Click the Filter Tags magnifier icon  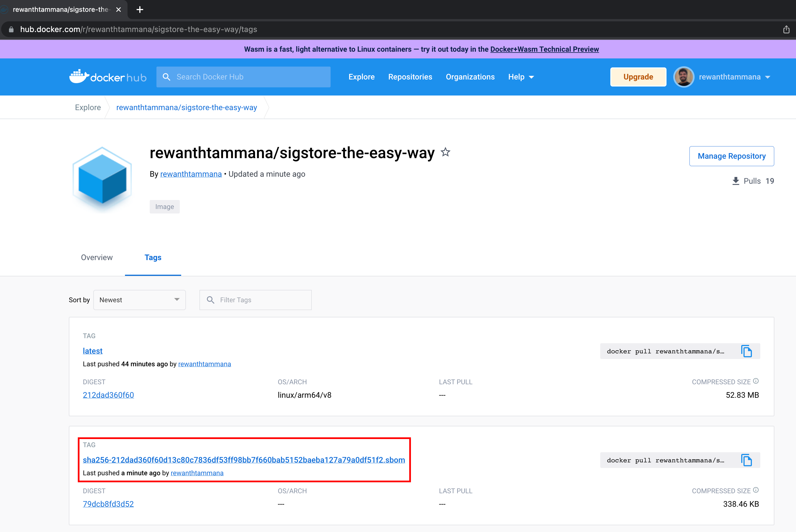[210, 300]
